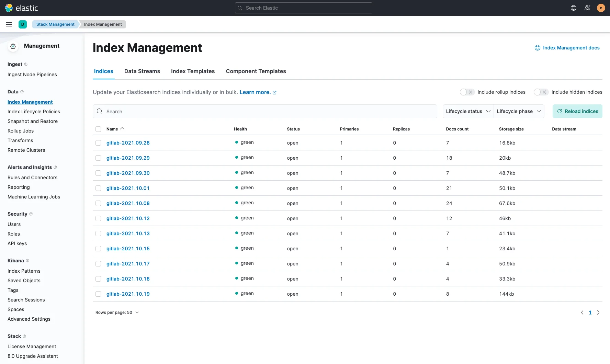The height and width of the screenshot is (364, 610).
Task: Switch to the Index Templates tab
Action: 193,71
